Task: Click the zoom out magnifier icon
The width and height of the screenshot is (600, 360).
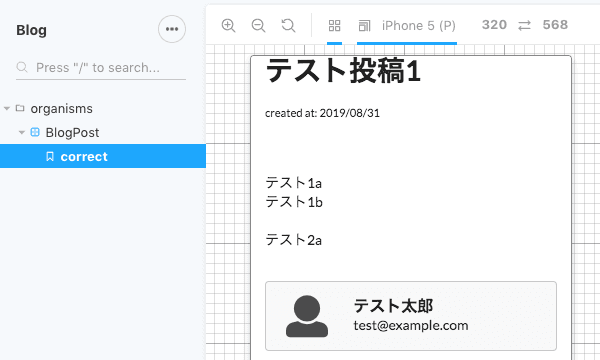Action: [x=258, y=26]
